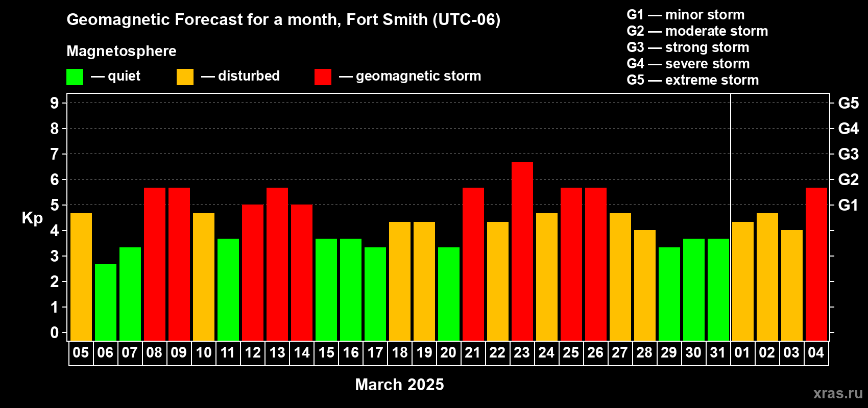Click the 'March 2025' axis caption
868x408 pixels.
(x=399, y=385)
